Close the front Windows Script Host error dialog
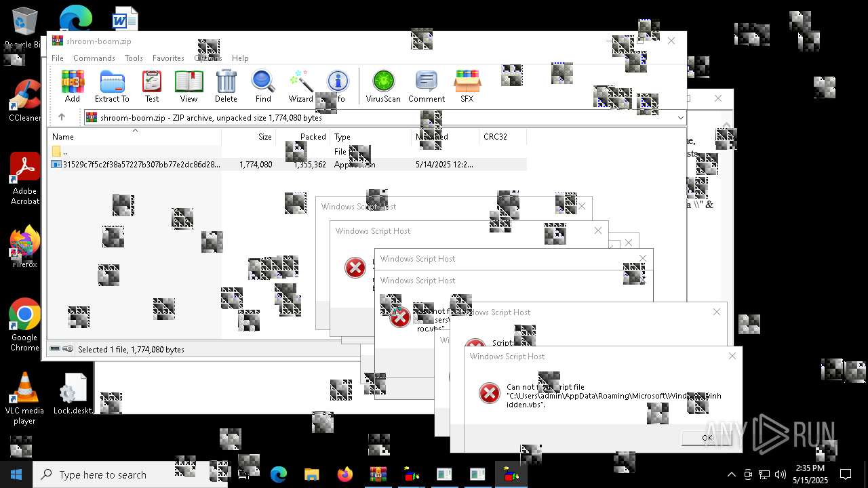 click(x=732, y=356)
